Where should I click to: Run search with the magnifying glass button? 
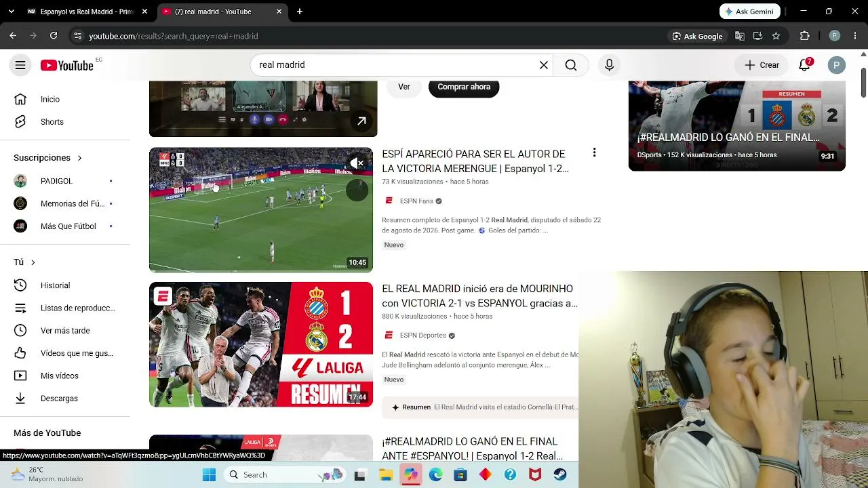point(571,65)
